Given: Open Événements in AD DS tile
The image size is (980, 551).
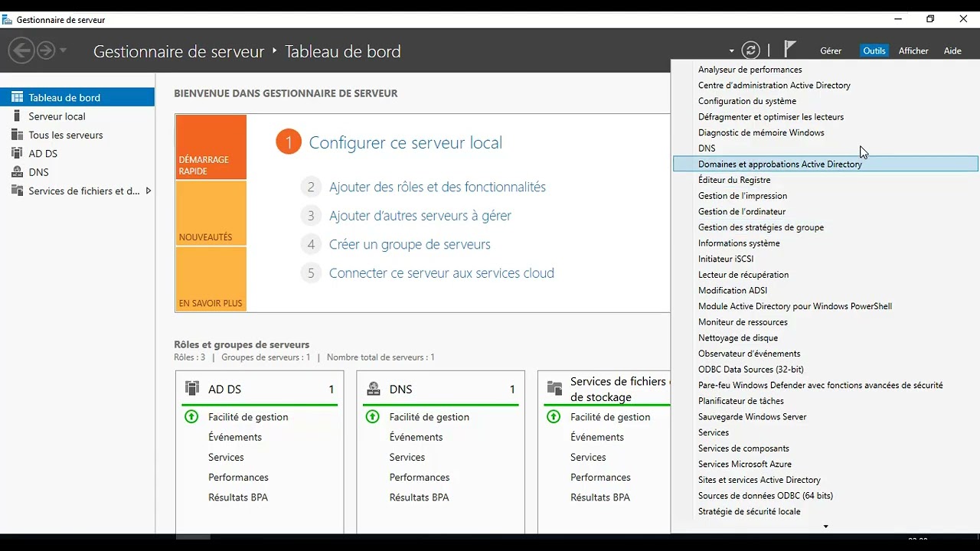Looking at the screenshot, I should [x=235, y=437].
